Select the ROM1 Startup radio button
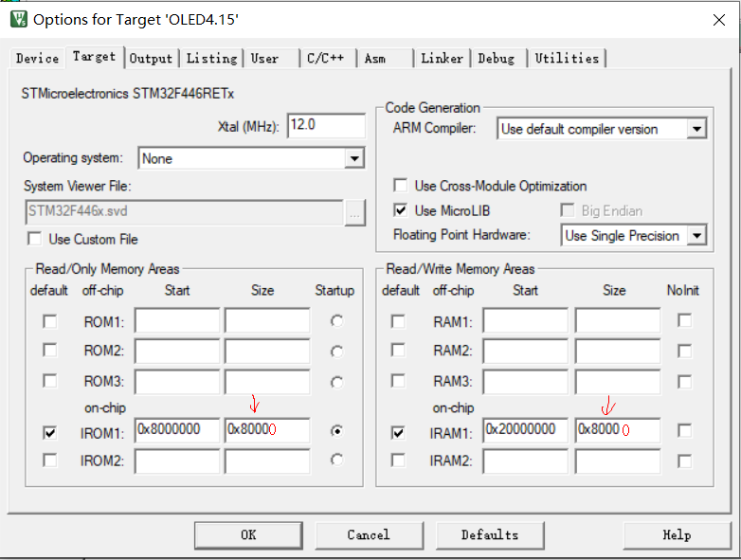 coord(336,321)
